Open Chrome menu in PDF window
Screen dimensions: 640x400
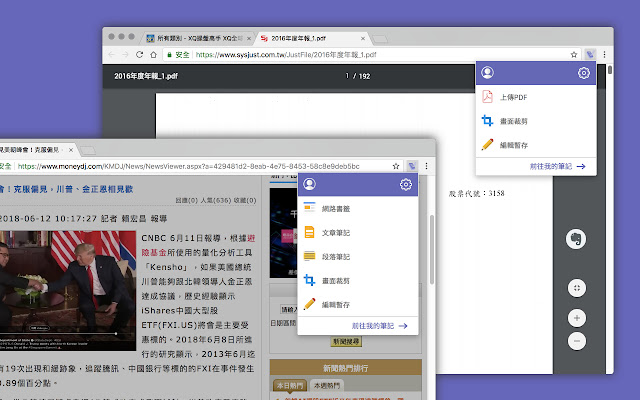tap(604, 54)
